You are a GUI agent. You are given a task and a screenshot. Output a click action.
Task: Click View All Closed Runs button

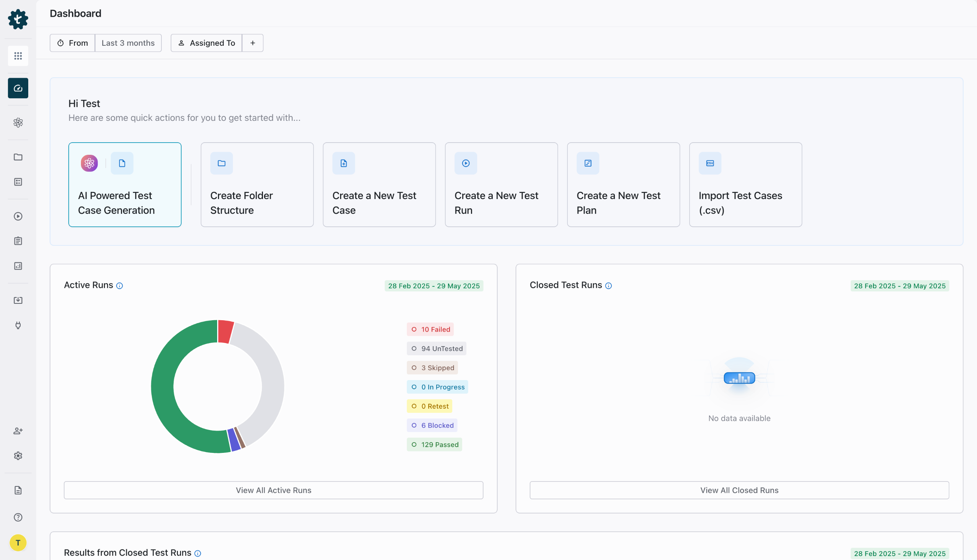(739, 490)
